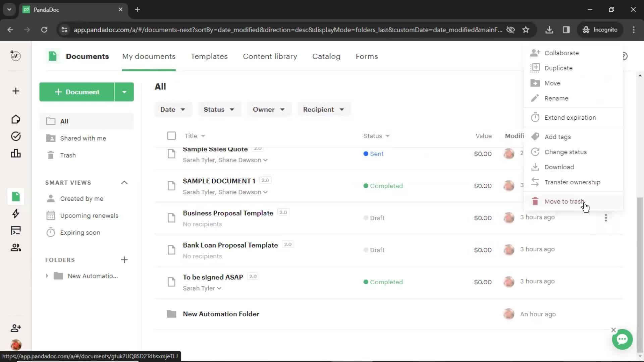644x362 pixels.
Task: Click the Chrome three-dot menu icon
Action: pos(634,29)
